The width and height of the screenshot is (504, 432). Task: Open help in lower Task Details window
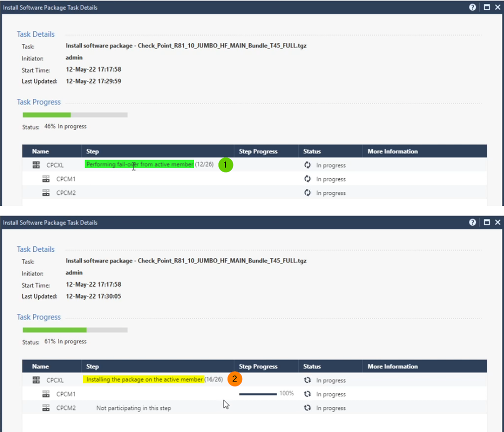(472, 222)
